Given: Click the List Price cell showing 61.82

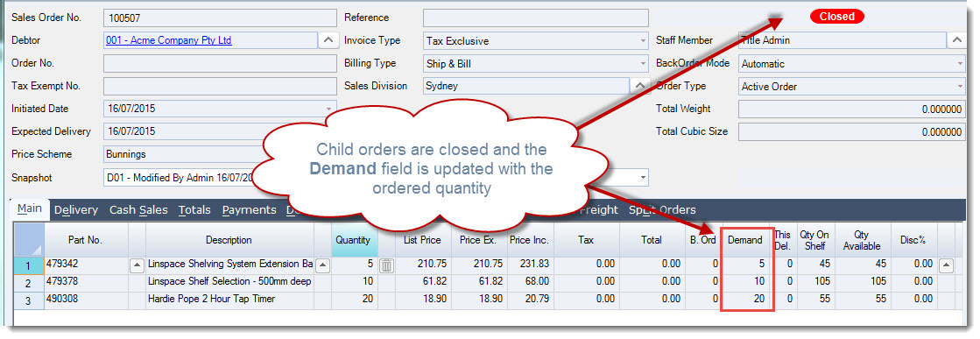Looking at the screenshot, I should [x=423, y=283].
